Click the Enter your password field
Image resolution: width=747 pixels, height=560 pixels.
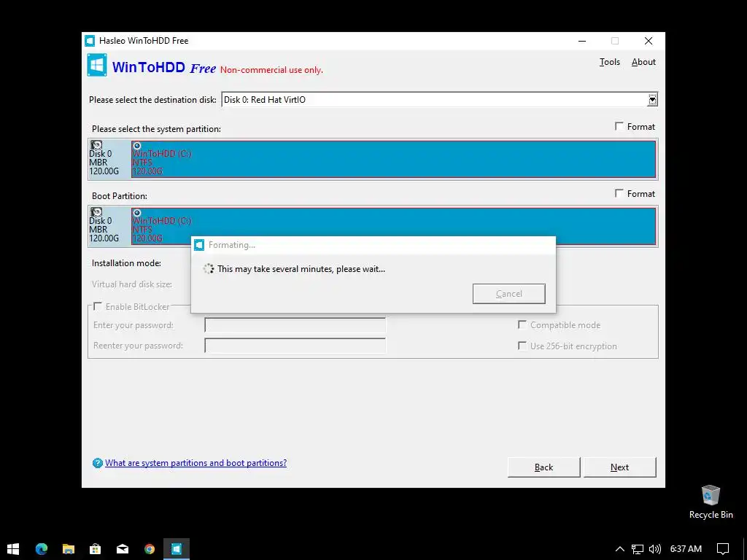point(295,325)
